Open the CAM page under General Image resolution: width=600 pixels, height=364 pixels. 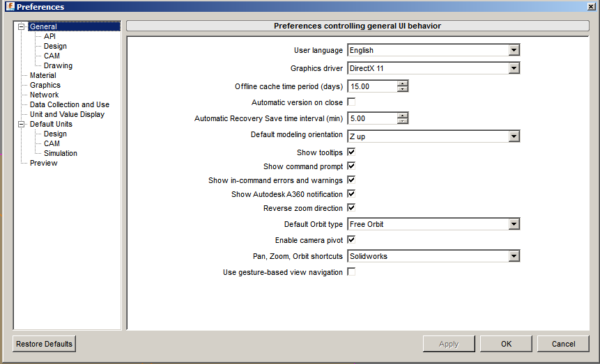click(x=52, y=56)
